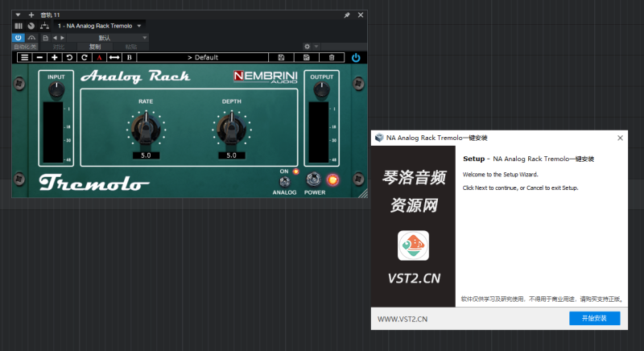Click the RATE knob
The image size is (644, 351).
coord(146,128)
